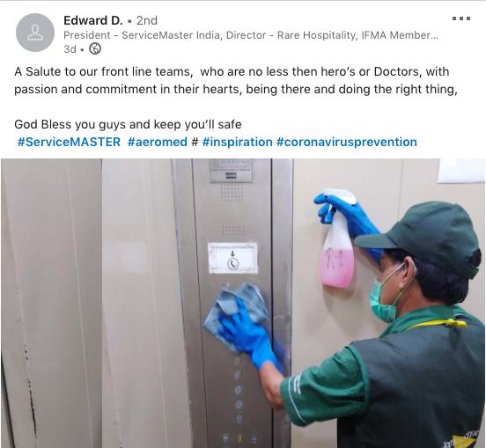Screen dimensions: 486x448
Task: Click the post text starting A Salute
Action: coord(236,80)
